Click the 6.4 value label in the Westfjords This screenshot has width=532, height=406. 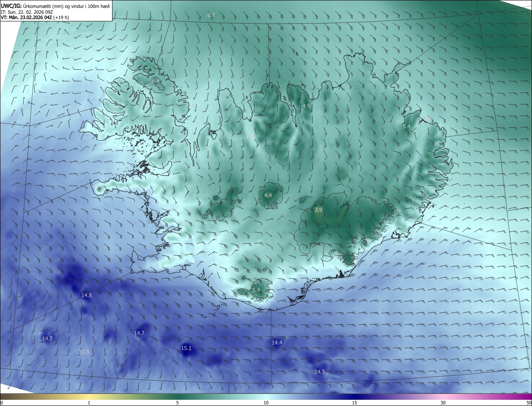[156, 81]
